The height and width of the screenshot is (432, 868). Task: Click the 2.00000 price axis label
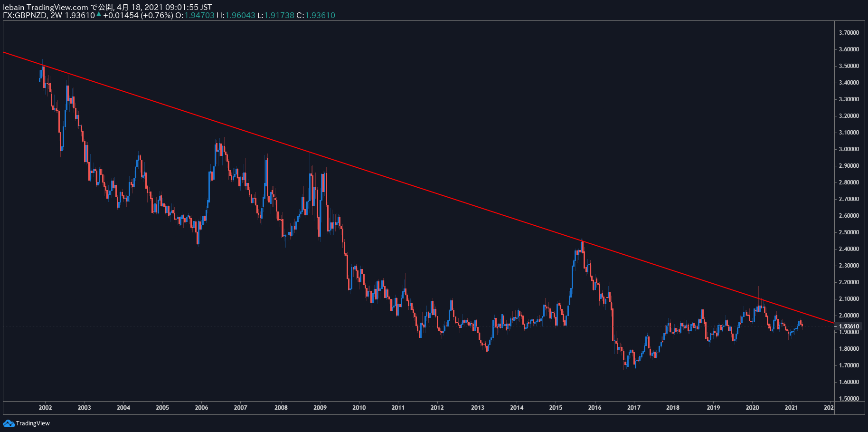tap(849, 316)
